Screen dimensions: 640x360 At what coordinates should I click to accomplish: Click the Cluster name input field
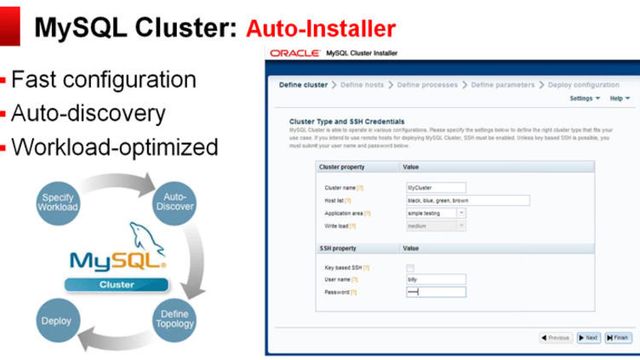(x=436, y=187)
